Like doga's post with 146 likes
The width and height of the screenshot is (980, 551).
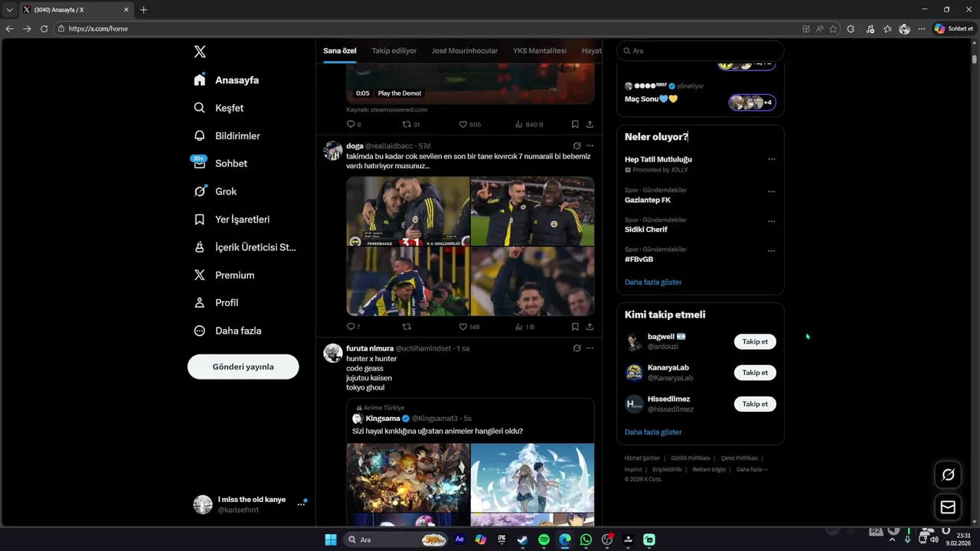469,327
